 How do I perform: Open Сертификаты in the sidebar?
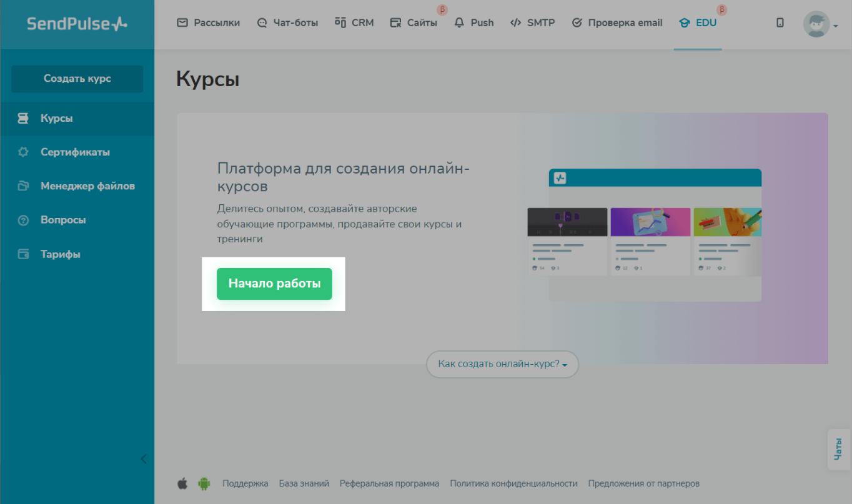[x=75, y=152]
